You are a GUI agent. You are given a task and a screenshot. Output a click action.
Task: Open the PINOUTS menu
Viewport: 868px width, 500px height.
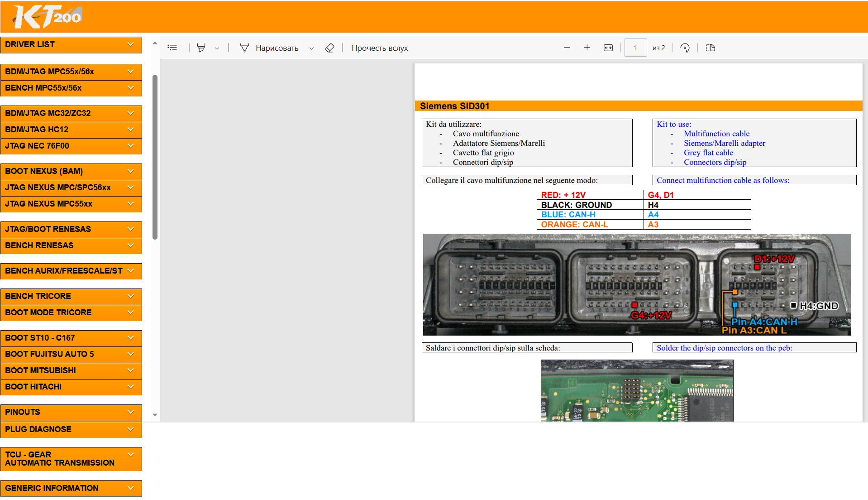(71, 412)
